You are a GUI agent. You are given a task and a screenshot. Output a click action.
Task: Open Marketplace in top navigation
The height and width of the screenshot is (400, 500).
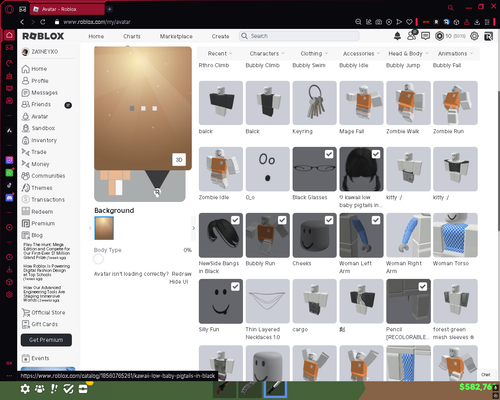pos(176,36)
